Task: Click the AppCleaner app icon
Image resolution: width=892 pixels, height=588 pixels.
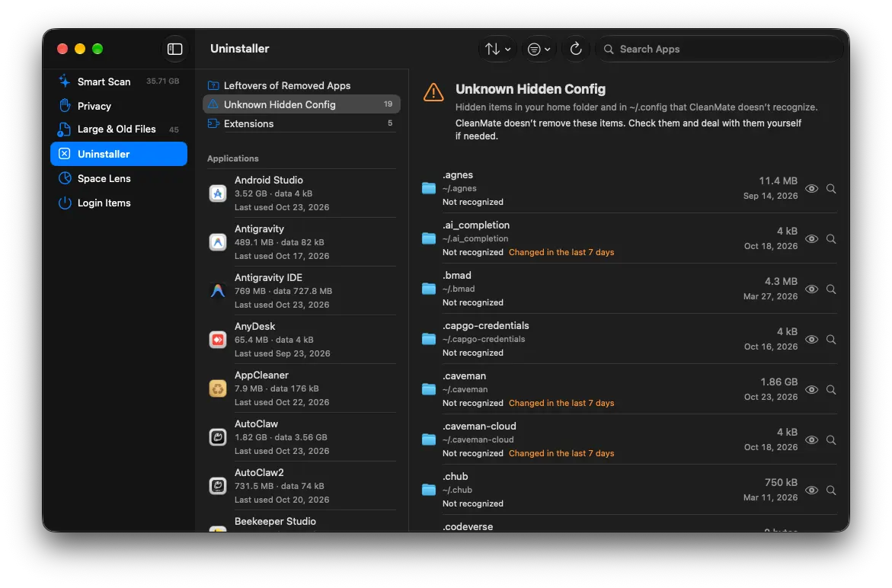Action: pyautogui.click(x=218, y=388)
